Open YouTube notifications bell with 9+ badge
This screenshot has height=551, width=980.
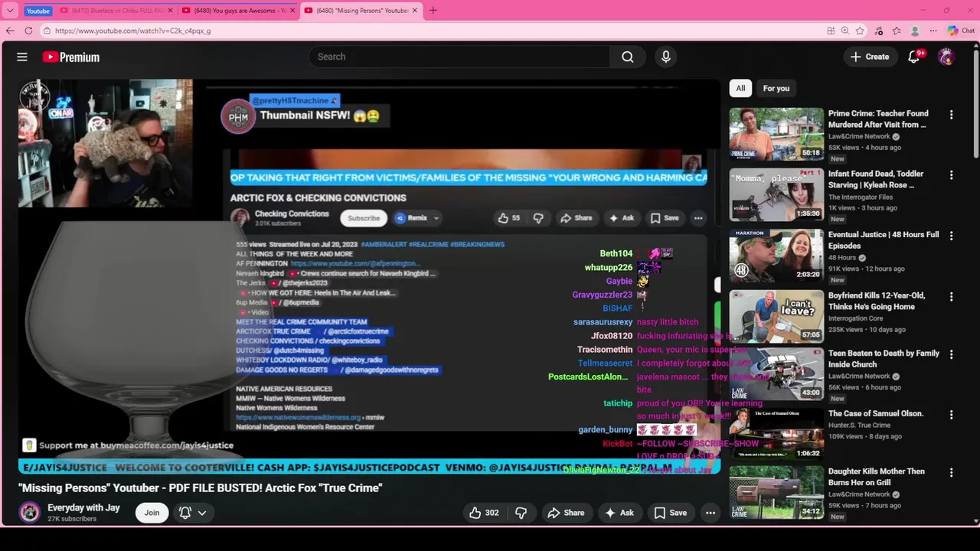914,57
